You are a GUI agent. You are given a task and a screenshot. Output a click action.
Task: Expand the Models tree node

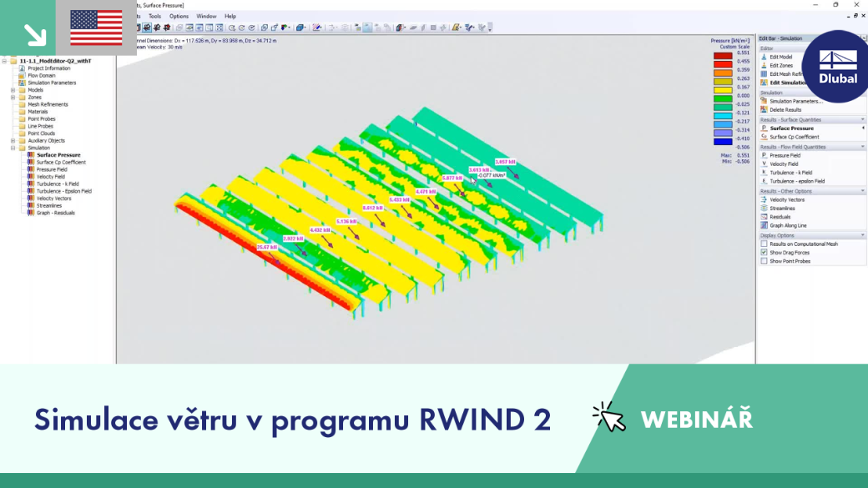(x=13, y=90)
